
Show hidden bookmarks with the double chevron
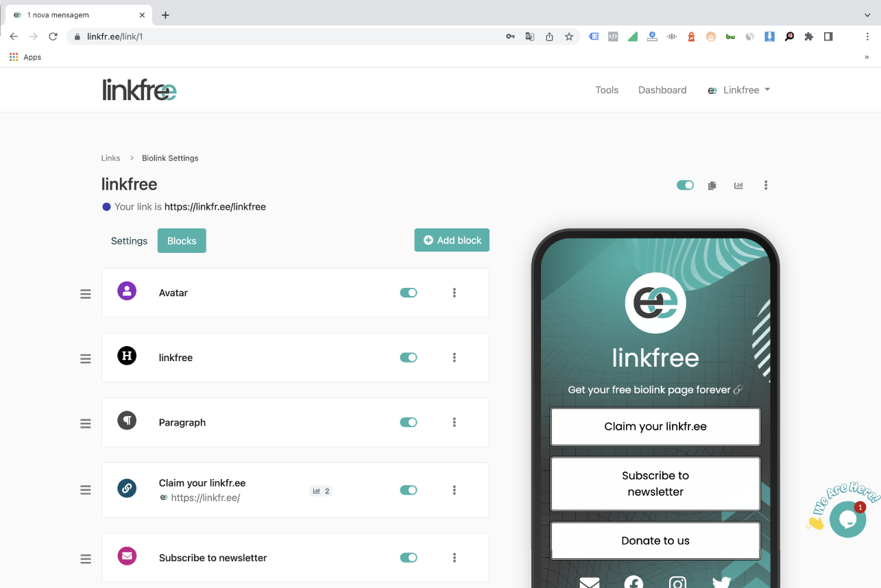867,58
